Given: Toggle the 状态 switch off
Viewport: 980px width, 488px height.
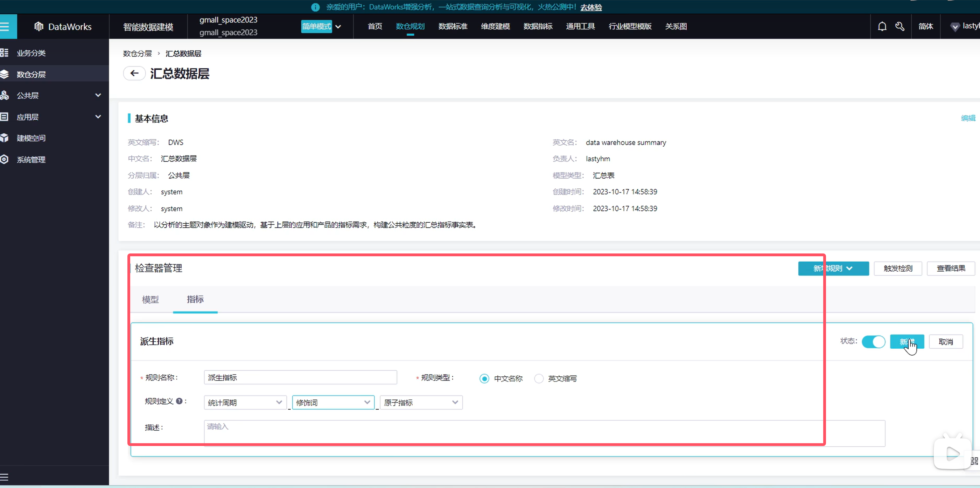Looking at the screenshot, I should coord(874,342).
